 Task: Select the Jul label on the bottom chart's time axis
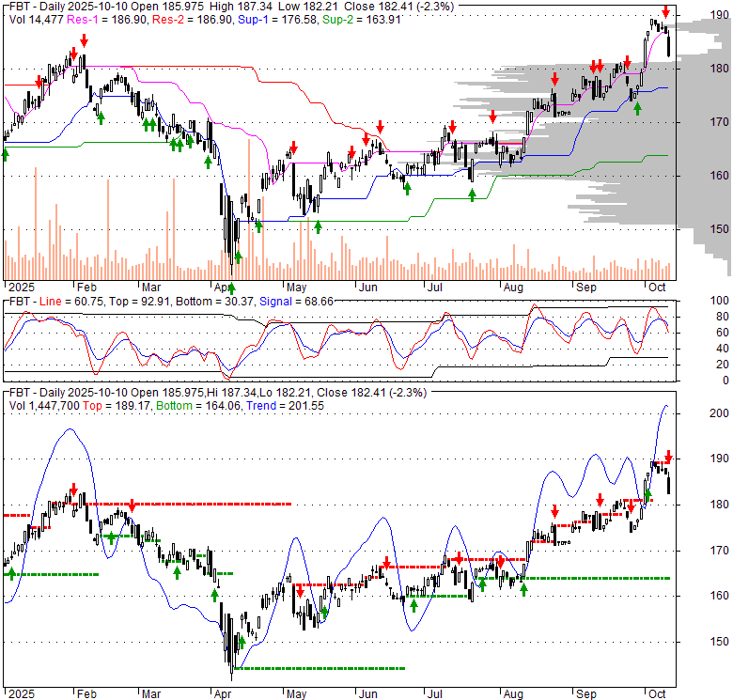pyautogui.click(x=435, y=694)
